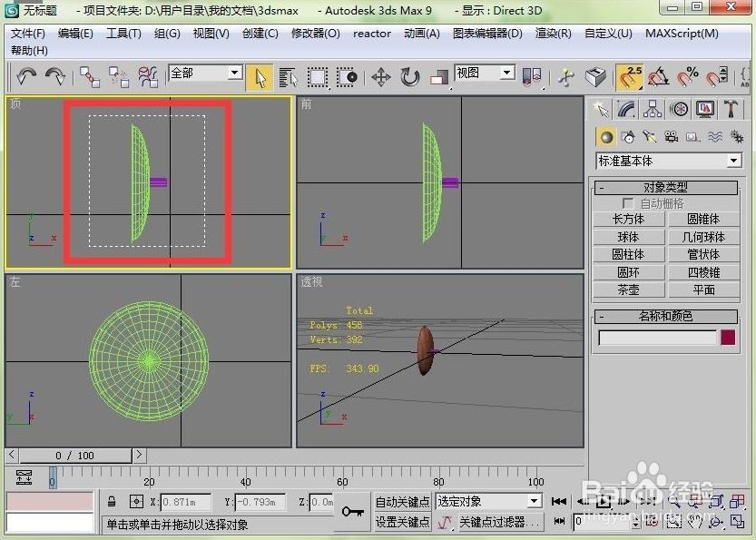Click the Go to Start playback button
The height and width of the screenshot is (540, 756).
click(x=558, y=501)
